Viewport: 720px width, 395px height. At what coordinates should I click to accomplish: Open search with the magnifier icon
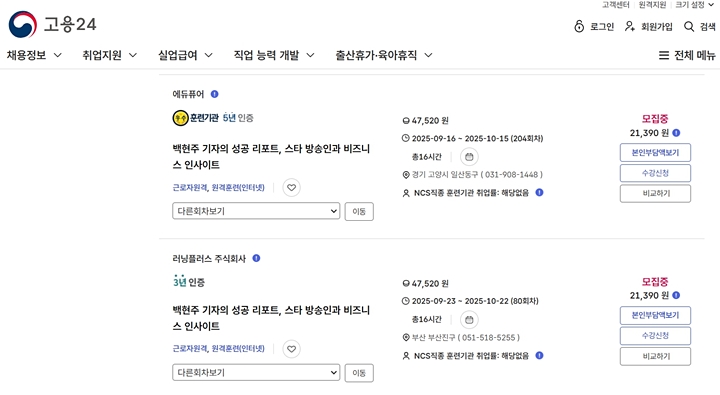click(689, 27)
